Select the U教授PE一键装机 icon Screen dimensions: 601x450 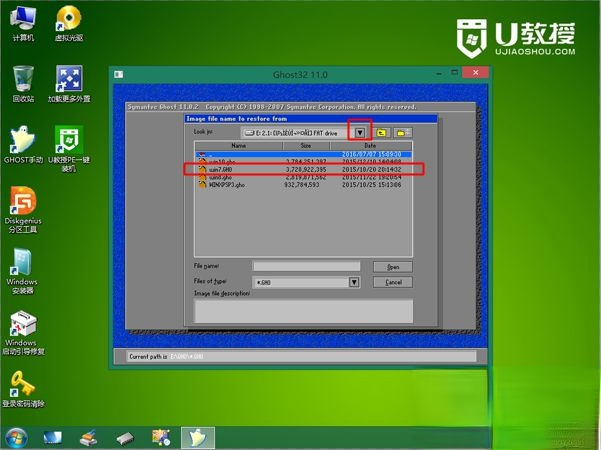click(69, 149)
